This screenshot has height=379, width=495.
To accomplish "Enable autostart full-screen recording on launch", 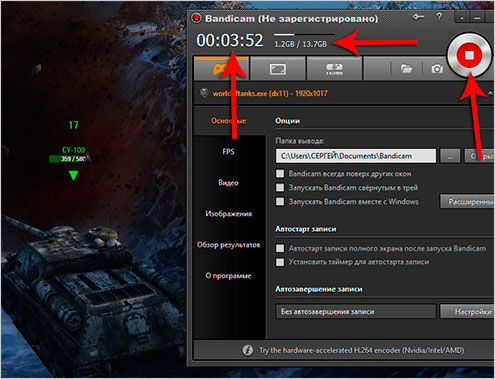I will click(280, 248).
